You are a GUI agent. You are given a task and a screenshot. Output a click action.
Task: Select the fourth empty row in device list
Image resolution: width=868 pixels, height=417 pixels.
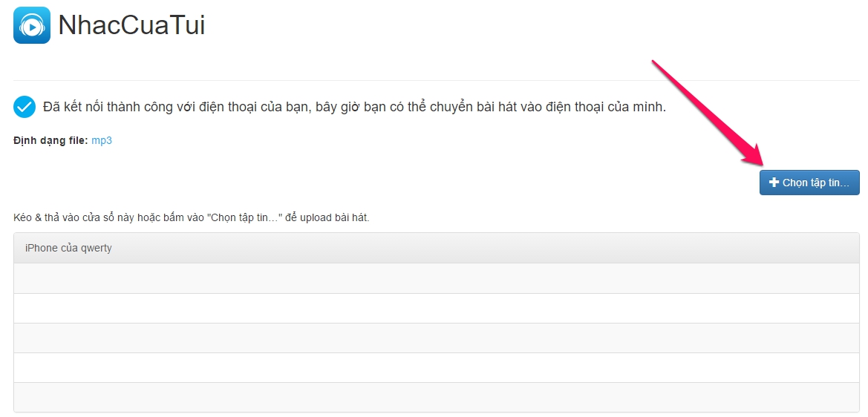[436, 368]
